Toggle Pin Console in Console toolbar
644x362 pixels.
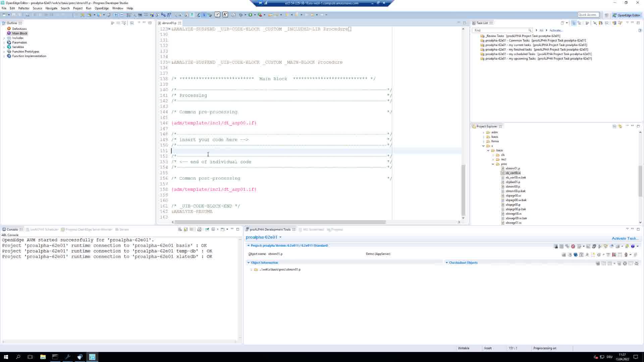[x=207, y=229]
